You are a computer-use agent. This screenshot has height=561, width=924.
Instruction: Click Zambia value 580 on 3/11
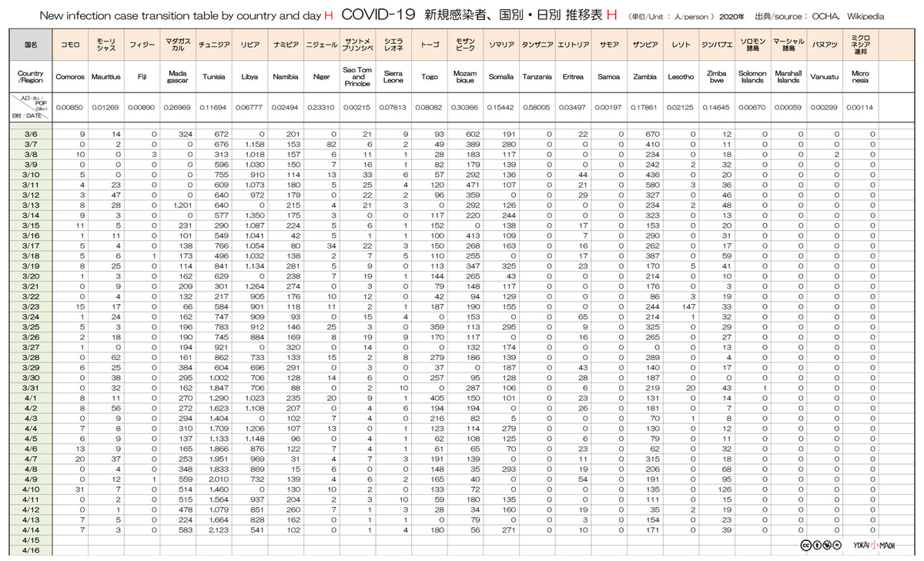pos(653,185)
